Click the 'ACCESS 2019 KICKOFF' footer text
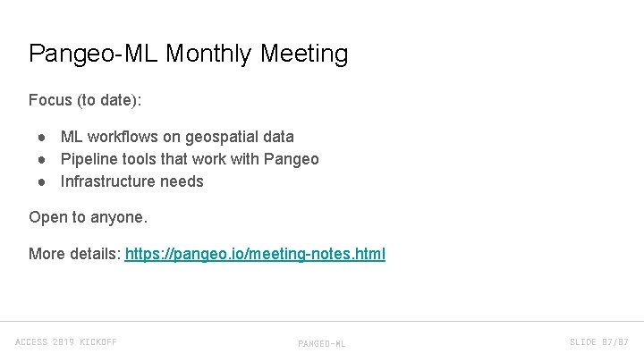The image size is (644, 362). coord(66,342)
